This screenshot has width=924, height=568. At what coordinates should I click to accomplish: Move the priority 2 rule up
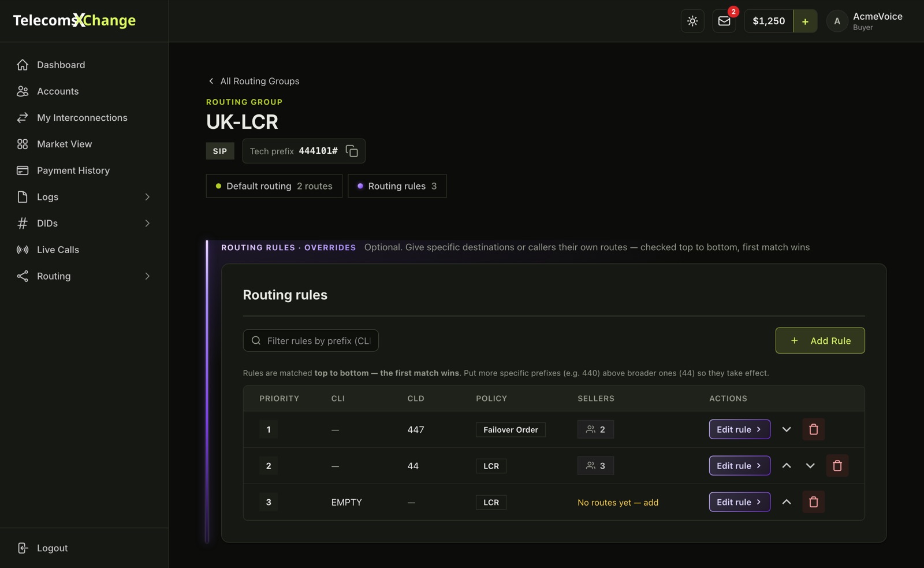pyautogui.click(x=787, y=466)
